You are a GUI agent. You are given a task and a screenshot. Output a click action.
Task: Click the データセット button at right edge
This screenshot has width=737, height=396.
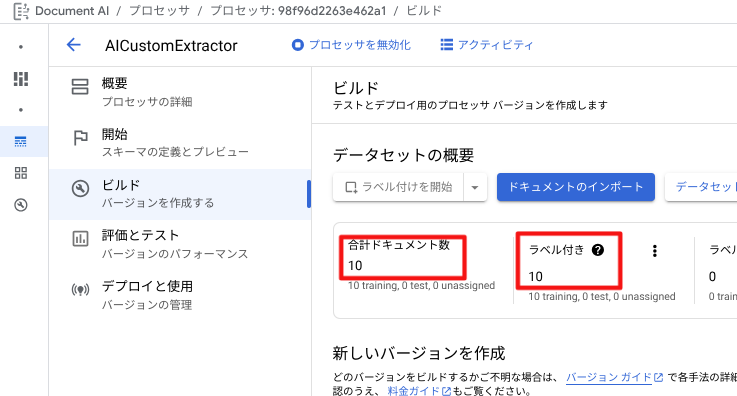[x=701, y=187]
